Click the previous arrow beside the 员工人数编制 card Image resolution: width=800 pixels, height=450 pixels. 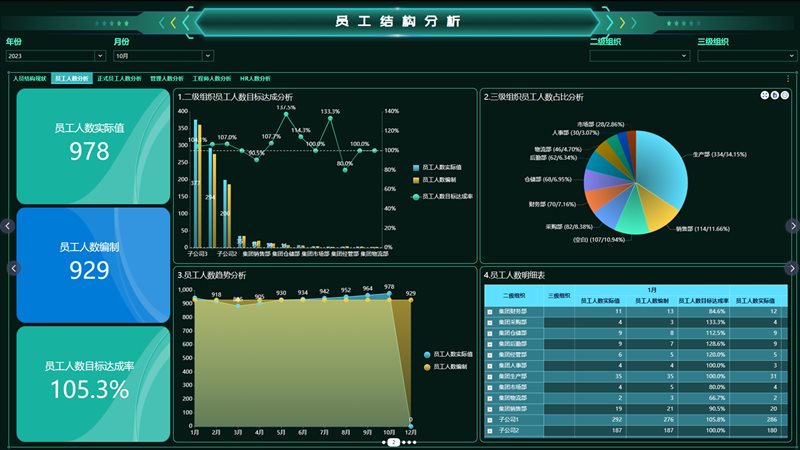tap(14, 268)
